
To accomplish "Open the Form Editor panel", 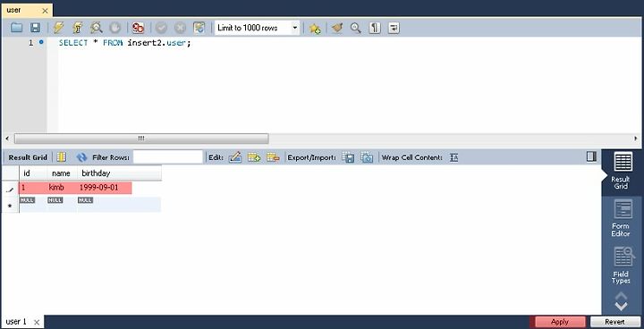I will [623, 217].
